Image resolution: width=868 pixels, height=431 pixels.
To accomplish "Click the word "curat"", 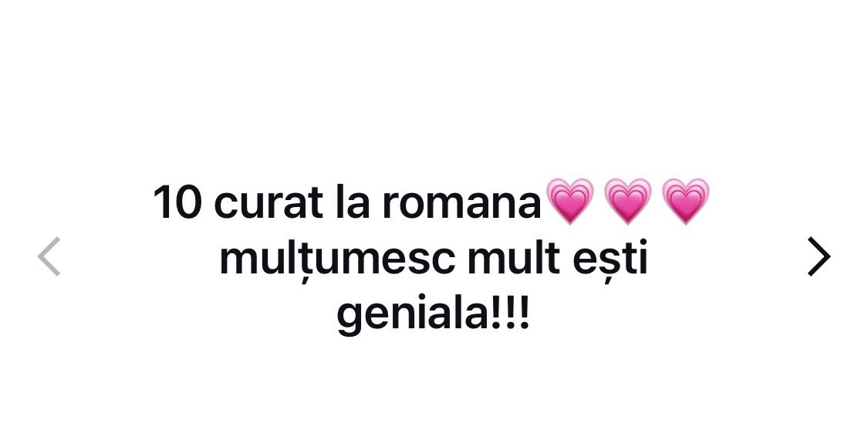I will 268,203.
